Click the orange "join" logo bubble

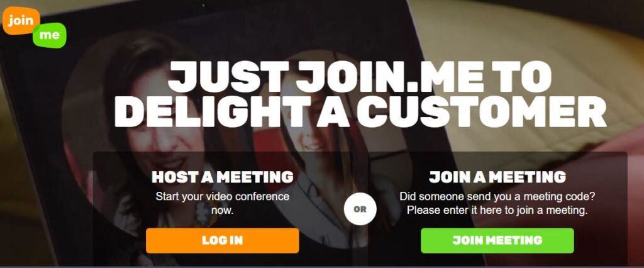click(x=21, y=21)
